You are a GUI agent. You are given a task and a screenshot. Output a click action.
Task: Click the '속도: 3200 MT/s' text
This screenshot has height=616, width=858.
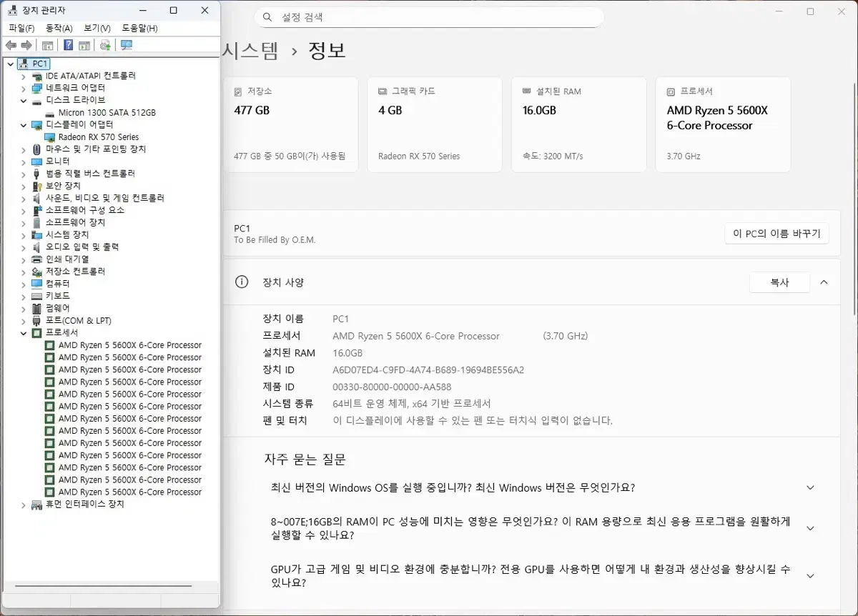(x=553, y=157)
